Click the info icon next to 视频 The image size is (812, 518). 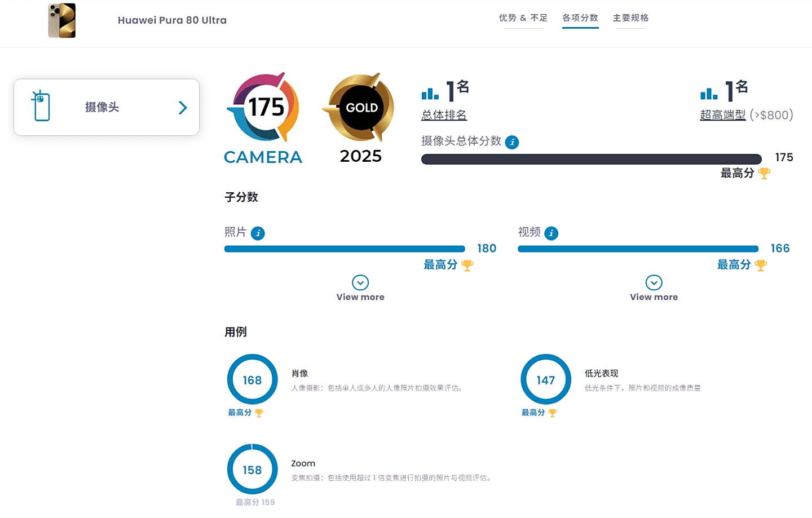click(x=551, y=233)
